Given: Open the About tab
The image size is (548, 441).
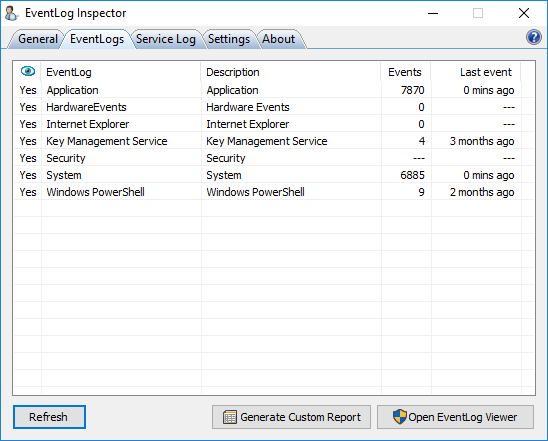Looking at the screenshot, I should [x=279, y=39].
